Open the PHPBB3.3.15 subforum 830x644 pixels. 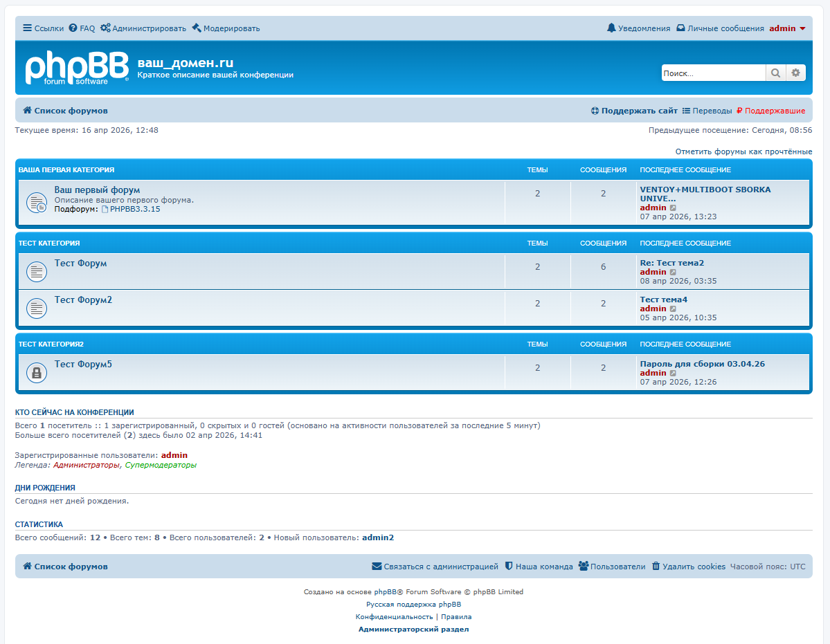pos(134,209)
